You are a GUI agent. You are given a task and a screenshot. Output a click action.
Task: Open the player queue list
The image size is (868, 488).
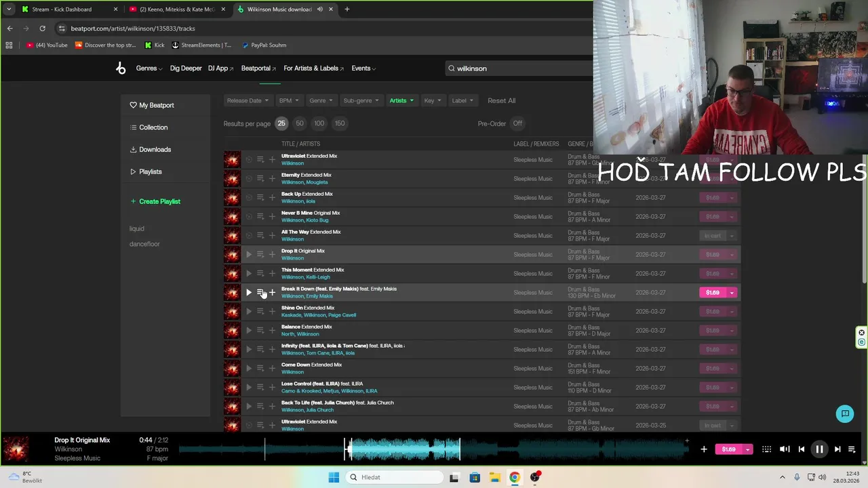pos(852,449)
